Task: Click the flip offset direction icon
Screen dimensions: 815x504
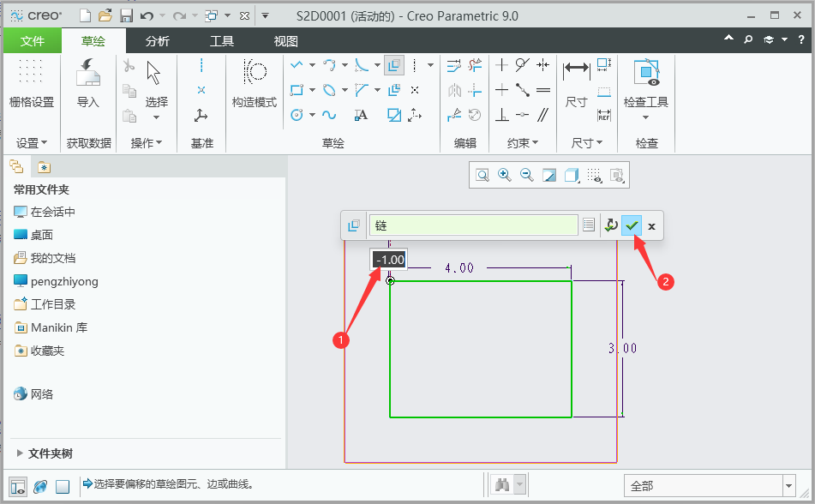Action: [x=611, y=225]
